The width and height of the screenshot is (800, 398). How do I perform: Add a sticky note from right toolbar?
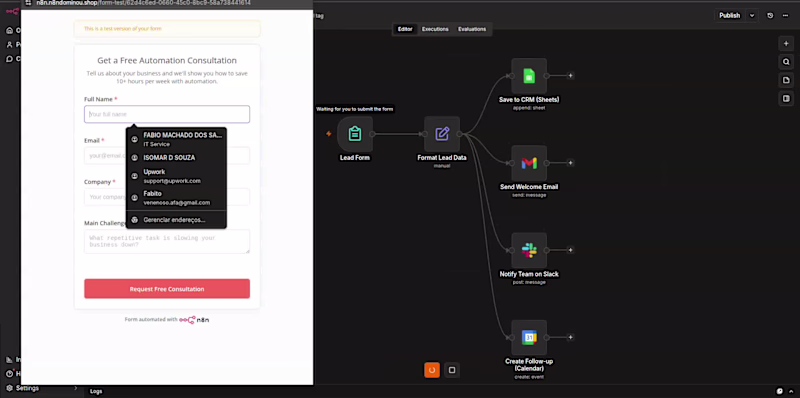[x=786, y=80]
